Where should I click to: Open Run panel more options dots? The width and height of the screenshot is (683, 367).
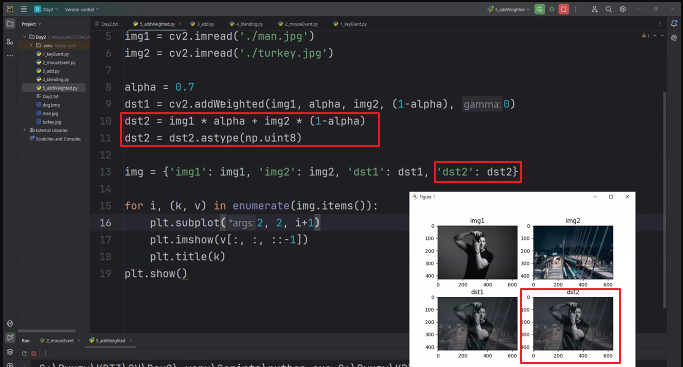45,354
